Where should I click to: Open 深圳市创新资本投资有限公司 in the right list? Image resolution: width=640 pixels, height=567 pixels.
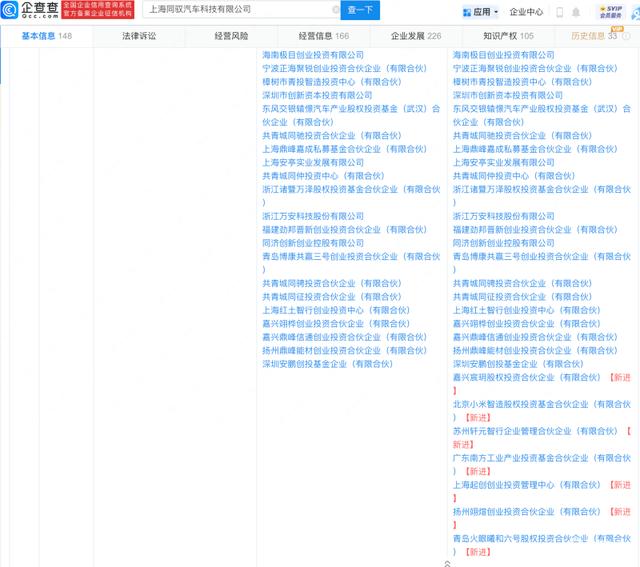[x=507, y=96]
